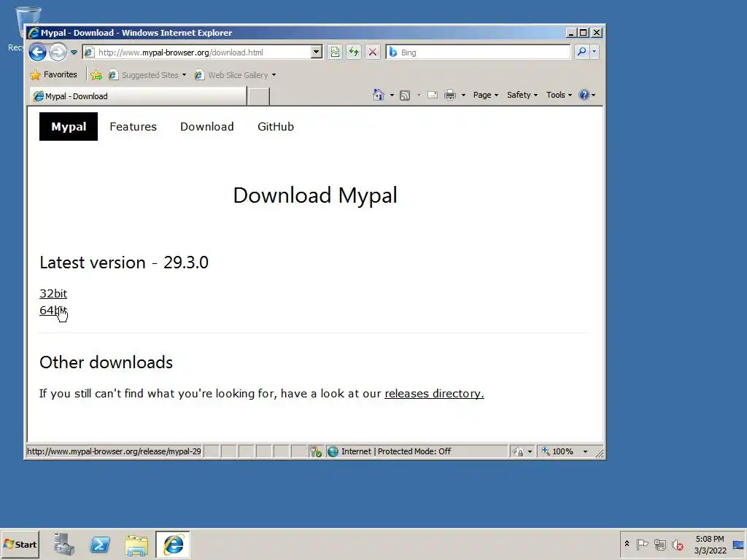Expand the Print dropdown arrow

click(x=463, y=96)
